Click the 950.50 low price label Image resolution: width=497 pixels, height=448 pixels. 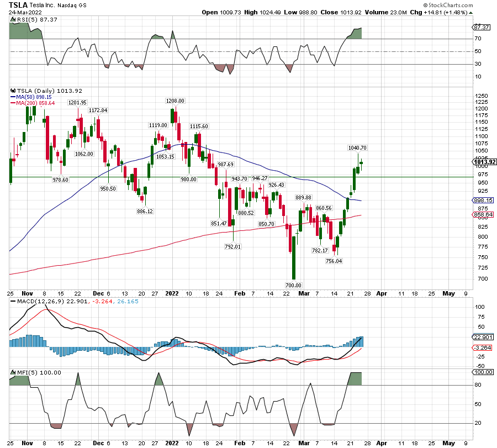[108, 189]
